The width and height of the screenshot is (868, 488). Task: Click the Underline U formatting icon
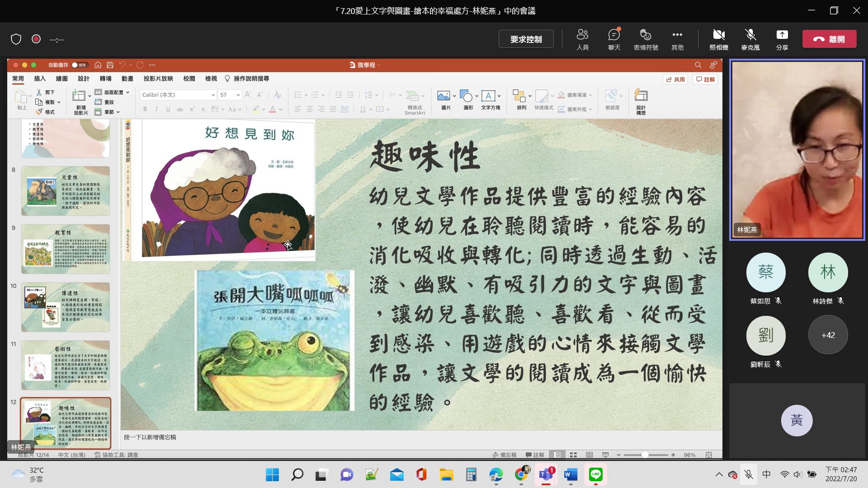168,109
